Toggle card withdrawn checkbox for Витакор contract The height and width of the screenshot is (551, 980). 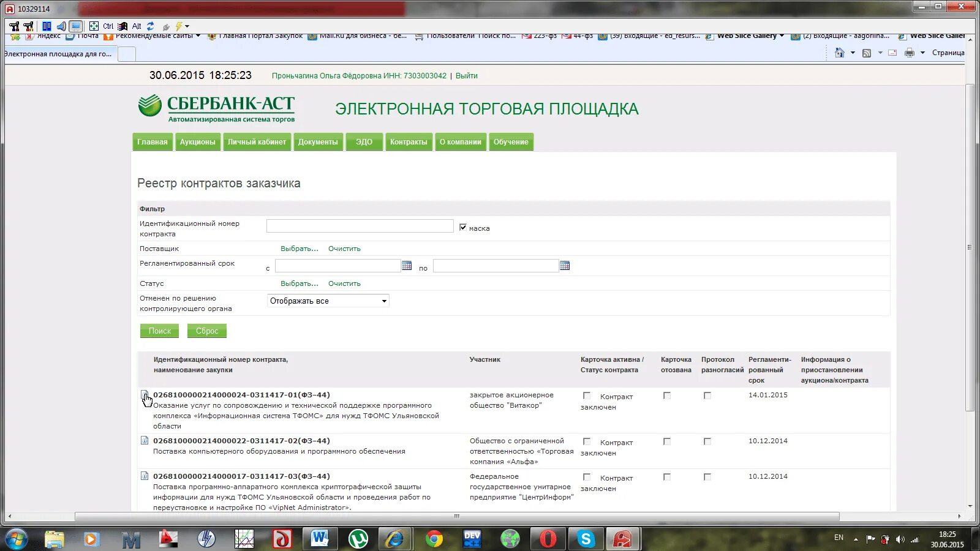(x=667, y=395)
